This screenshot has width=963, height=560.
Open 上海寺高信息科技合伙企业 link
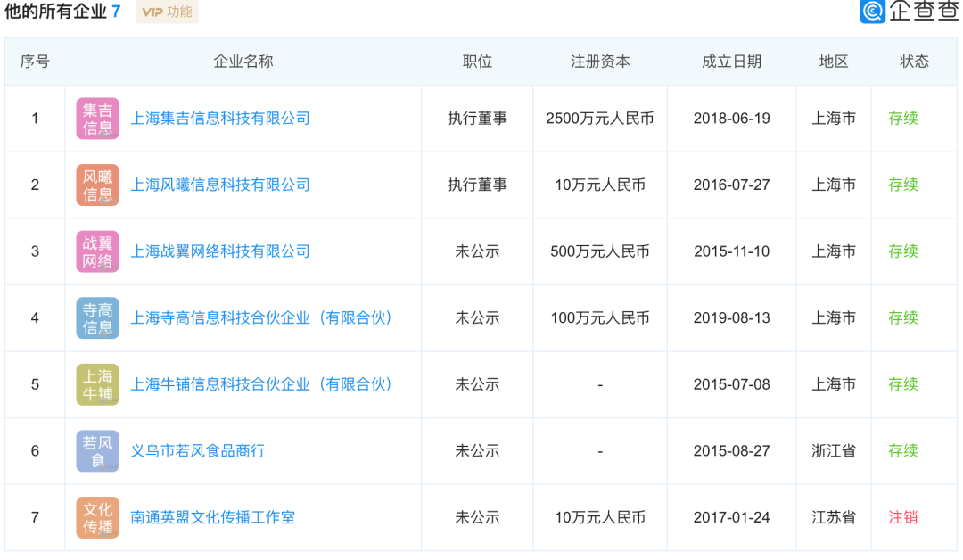(261, 318)
